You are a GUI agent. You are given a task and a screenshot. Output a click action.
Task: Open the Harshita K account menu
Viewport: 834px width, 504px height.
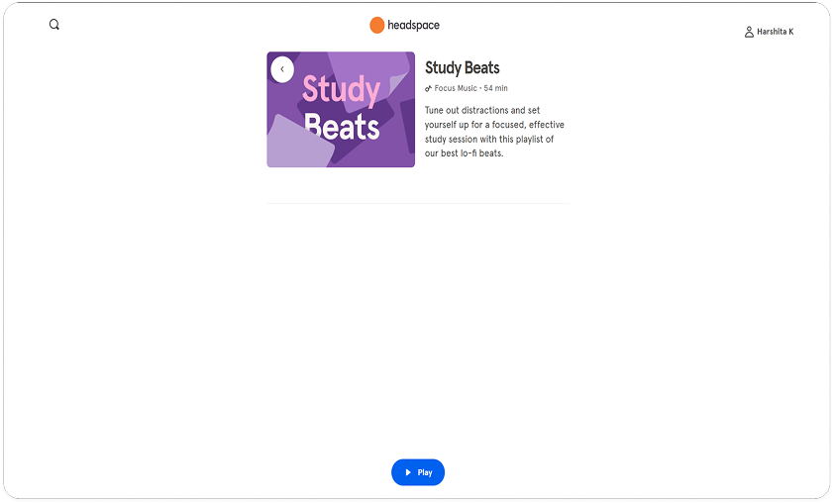point(775,32)
